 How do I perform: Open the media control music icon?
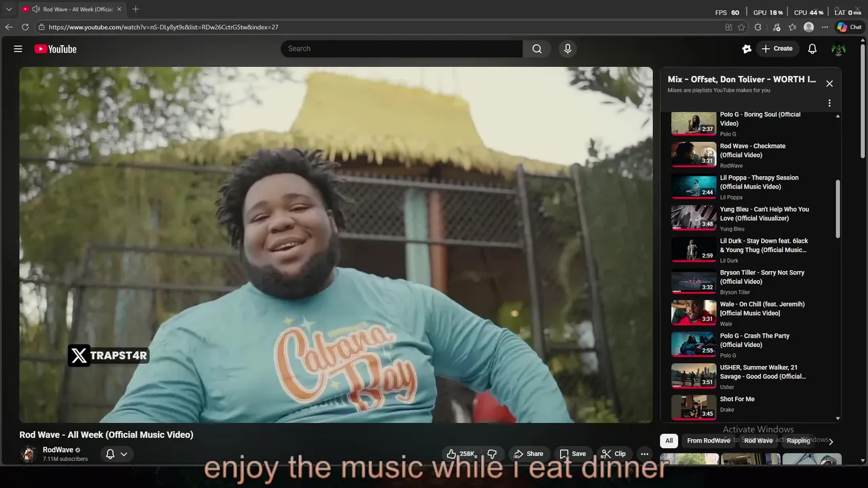(x=776, y=27)
